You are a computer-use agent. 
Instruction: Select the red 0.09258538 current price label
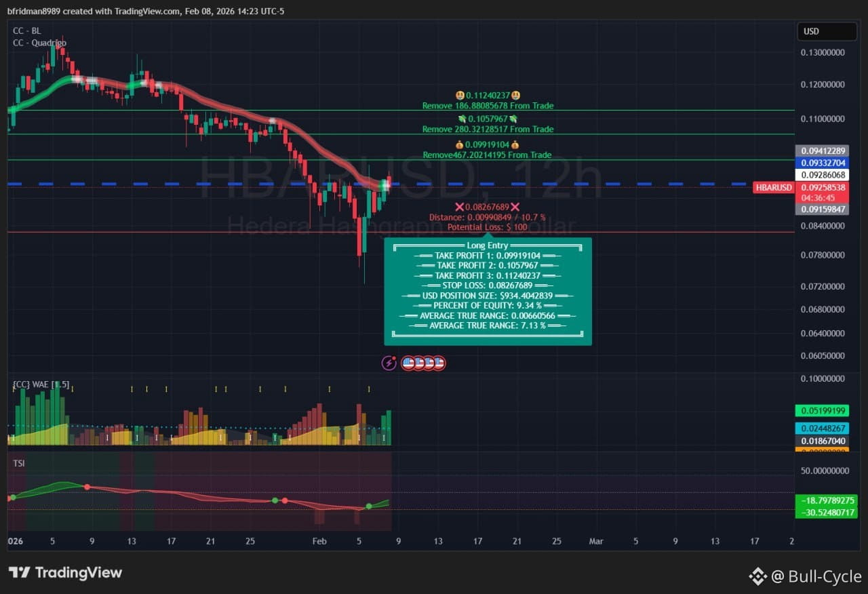click(x=823, y=187)
